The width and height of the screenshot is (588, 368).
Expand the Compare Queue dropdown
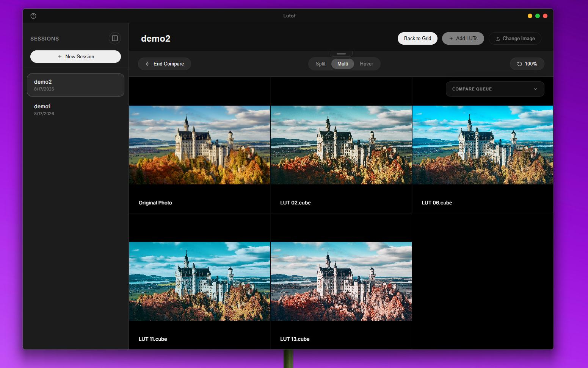pyautogui.click(x=495, y=89)
